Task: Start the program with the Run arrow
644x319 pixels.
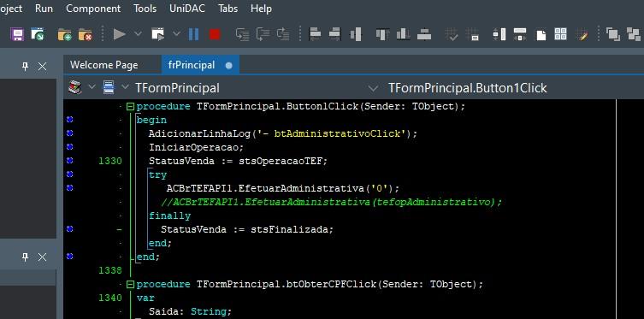Action: coord(120,34)
